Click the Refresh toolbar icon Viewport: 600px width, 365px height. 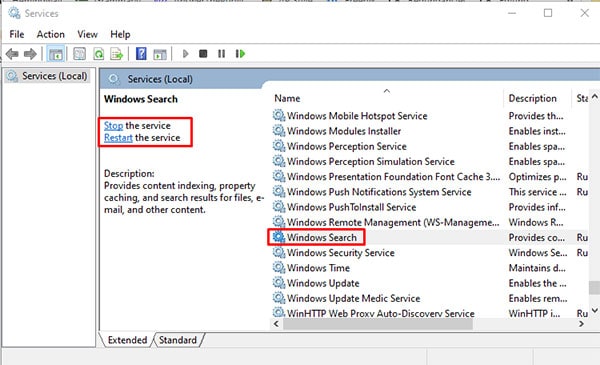click(x=99, y=54)
